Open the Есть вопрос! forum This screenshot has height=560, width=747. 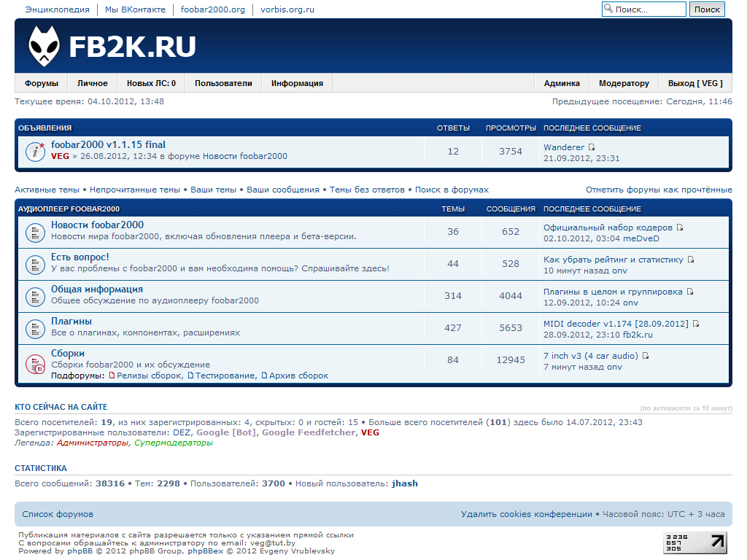tap(80, 257)
